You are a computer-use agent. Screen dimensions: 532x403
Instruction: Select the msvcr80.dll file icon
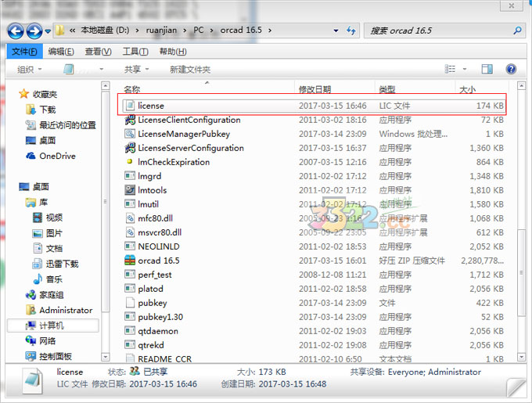click(x=130, y=232)
